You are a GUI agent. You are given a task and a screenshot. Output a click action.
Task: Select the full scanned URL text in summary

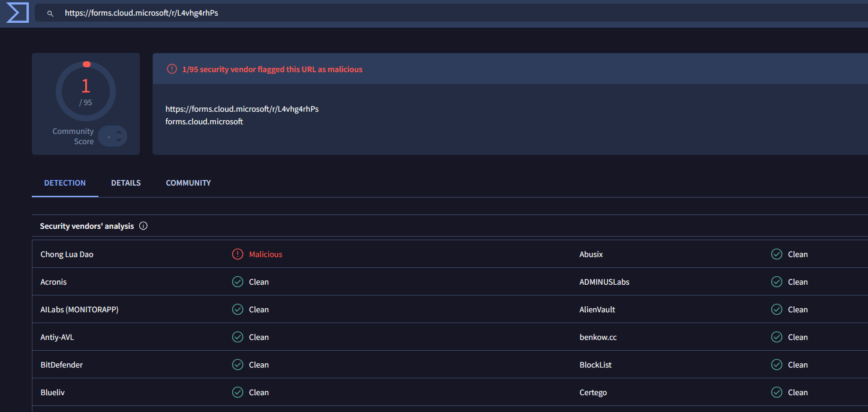pyautogui.click(x=242, y=109)
